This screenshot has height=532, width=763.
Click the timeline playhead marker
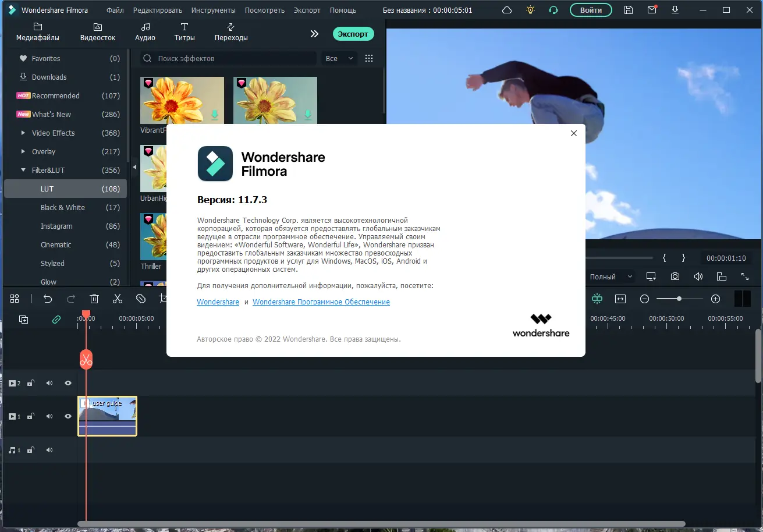coord(86,315)
